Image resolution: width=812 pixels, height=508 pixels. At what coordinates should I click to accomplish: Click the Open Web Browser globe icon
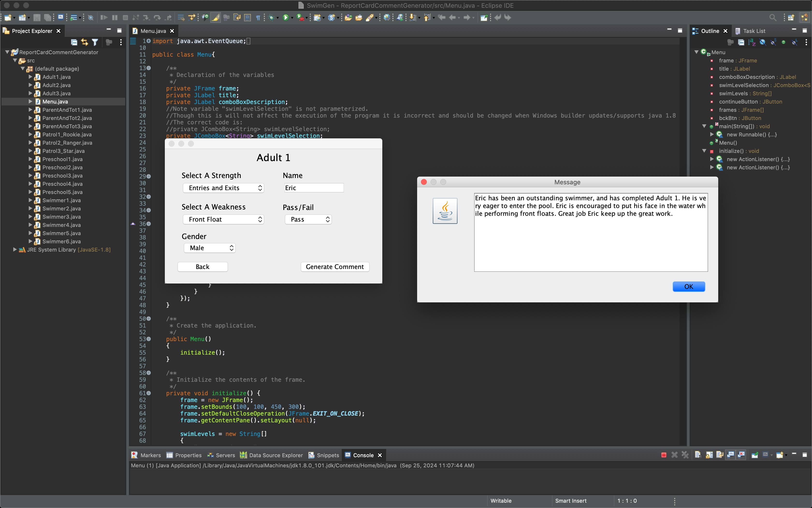click(x=386, y=17)
